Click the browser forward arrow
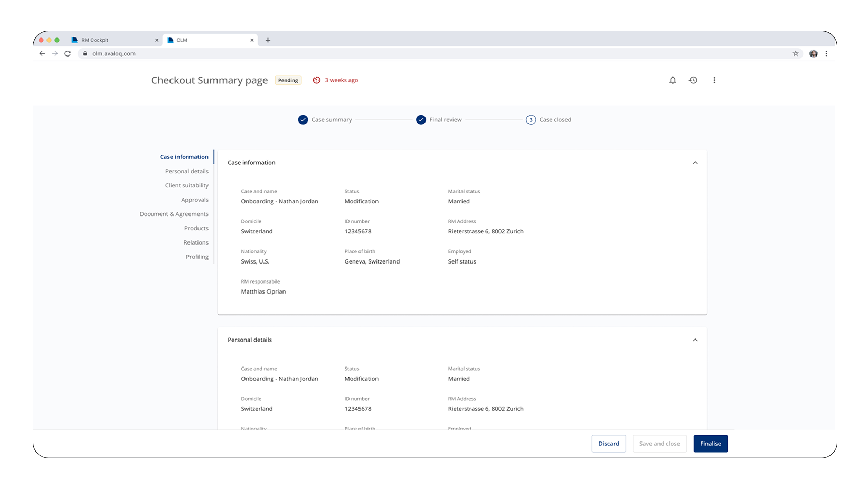This screenshot has width=868, height=489. [55, 53]
